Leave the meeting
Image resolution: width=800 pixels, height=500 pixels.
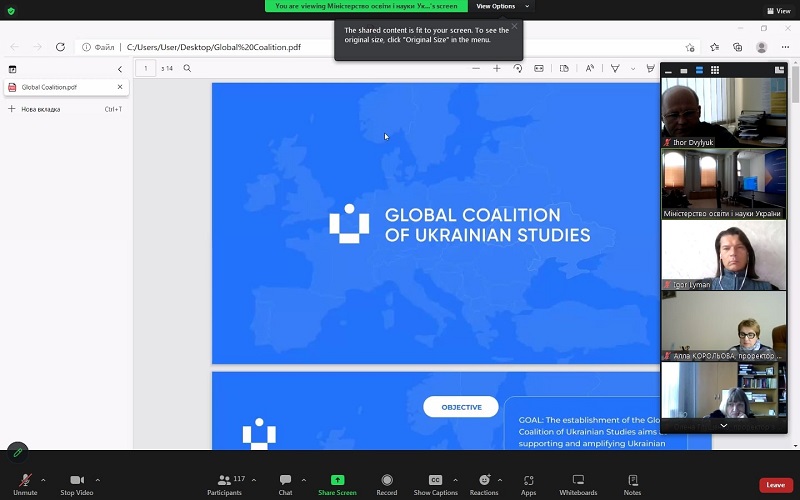(x=776, y=485)
